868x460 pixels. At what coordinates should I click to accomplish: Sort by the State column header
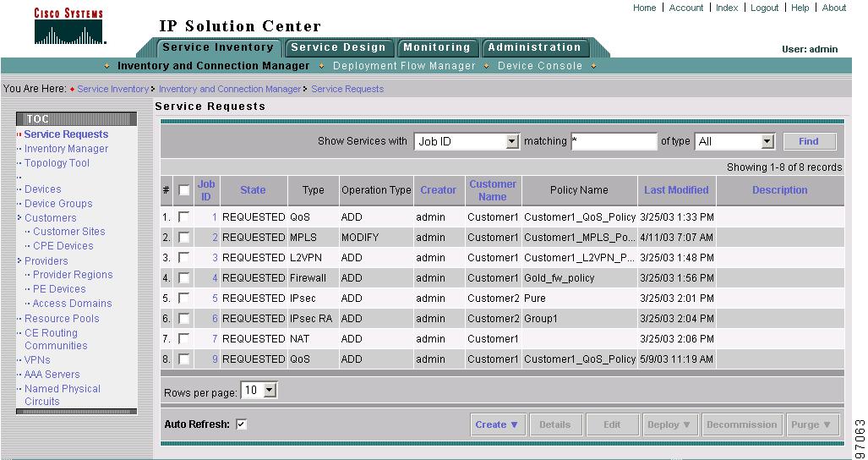tap(253, 190)
